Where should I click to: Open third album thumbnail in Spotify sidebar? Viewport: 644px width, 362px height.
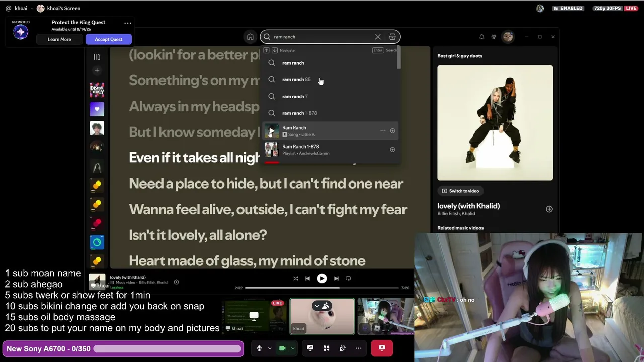97,128
